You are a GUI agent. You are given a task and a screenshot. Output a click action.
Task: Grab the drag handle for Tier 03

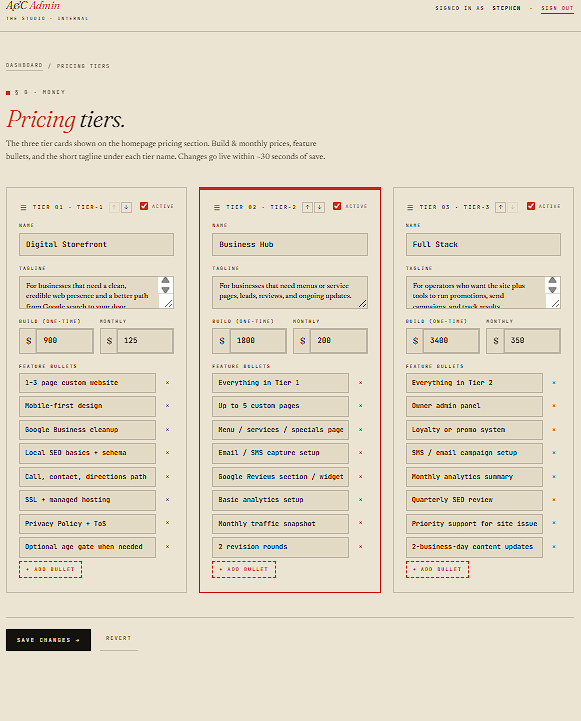pos(410,207)
